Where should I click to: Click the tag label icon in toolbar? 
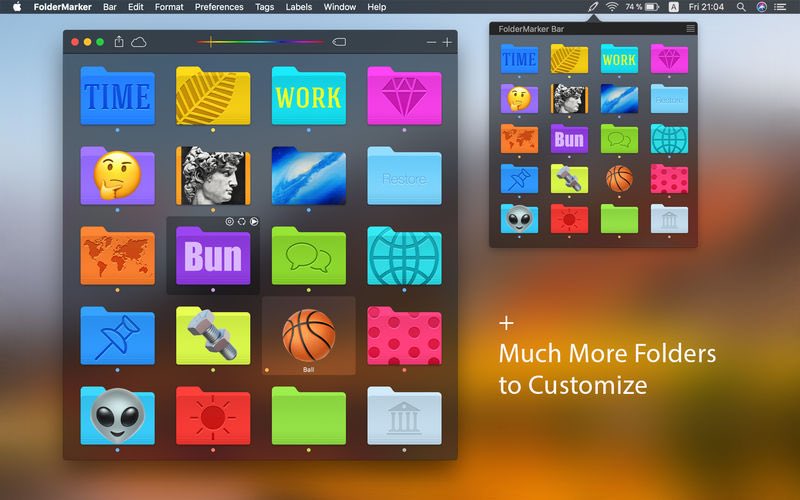(x=339, y=42)
